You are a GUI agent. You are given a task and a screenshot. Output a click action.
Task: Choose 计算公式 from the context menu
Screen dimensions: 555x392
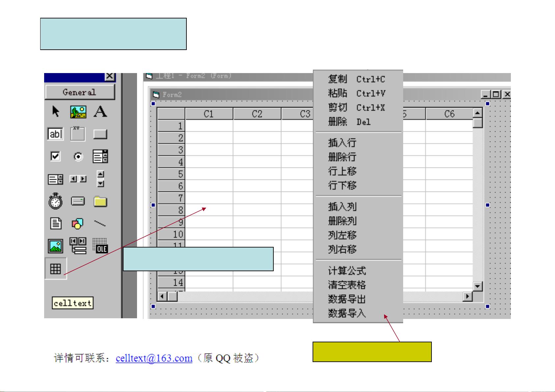click(x=347, y=271)
